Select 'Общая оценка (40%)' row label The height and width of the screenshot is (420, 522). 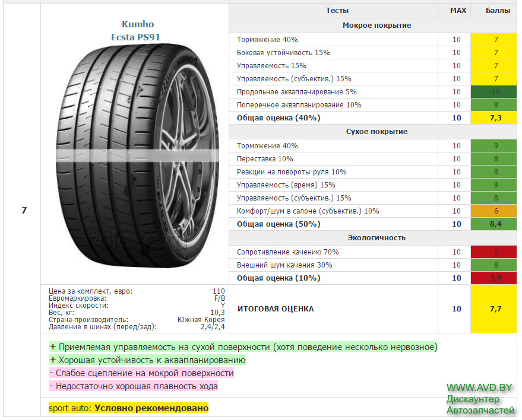(x=279, y=117)
